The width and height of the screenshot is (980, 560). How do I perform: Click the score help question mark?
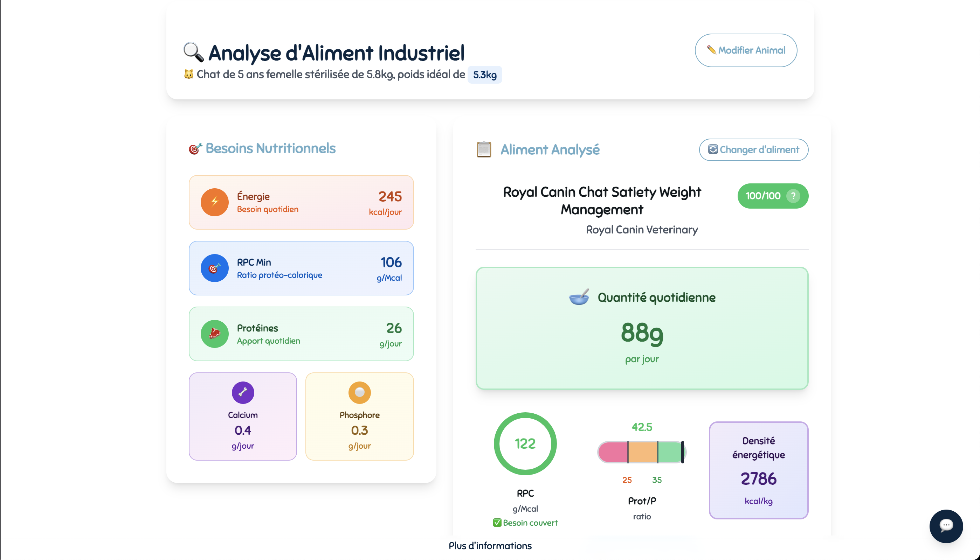[793, 196]
